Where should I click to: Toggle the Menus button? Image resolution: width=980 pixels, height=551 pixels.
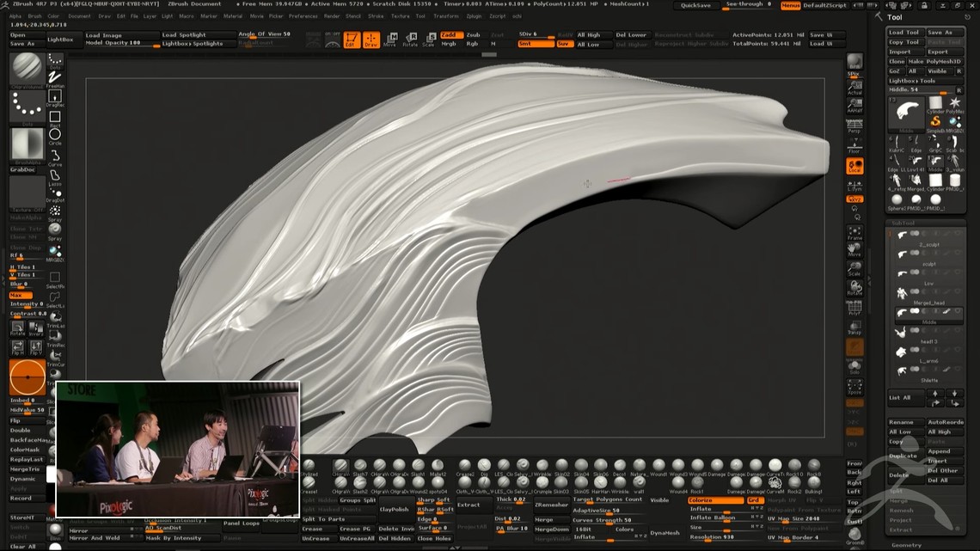(791, 5)
